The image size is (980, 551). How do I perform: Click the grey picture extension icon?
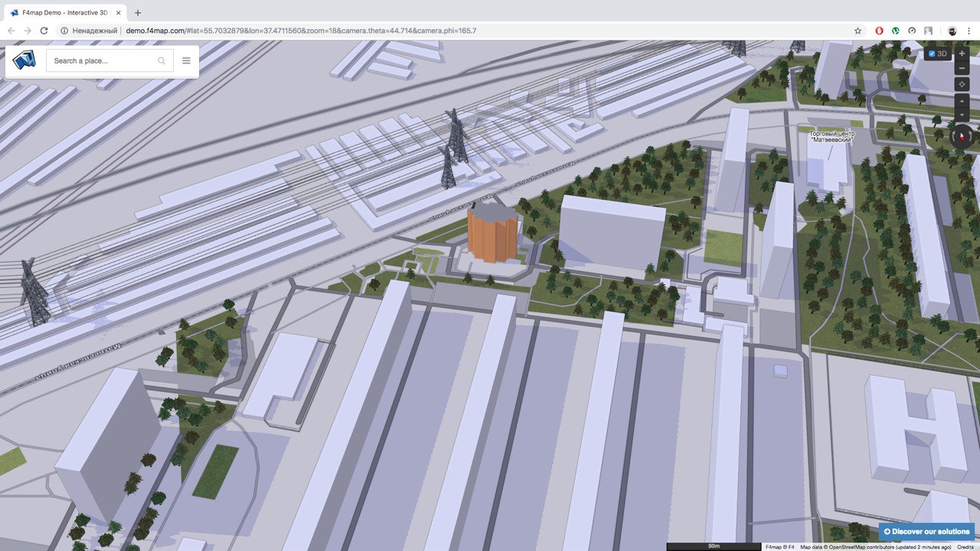pyautogui.click(x=928, y=31)
